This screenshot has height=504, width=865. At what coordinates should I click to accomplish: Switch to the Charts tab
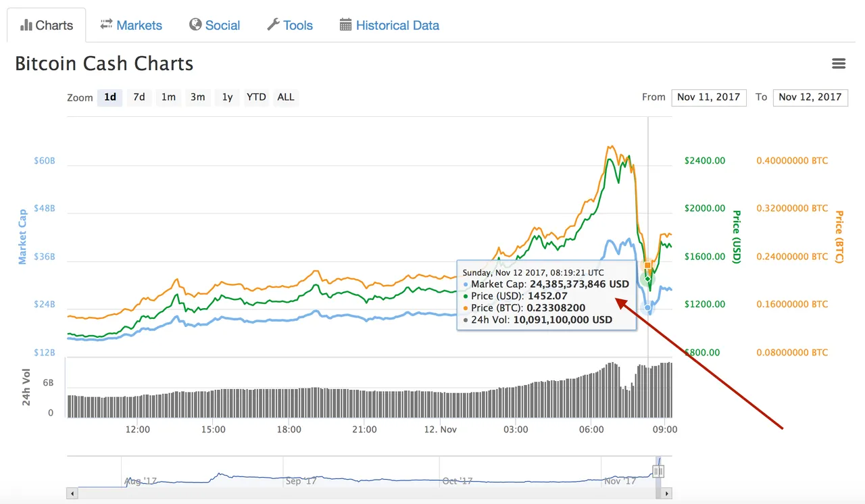46,26
